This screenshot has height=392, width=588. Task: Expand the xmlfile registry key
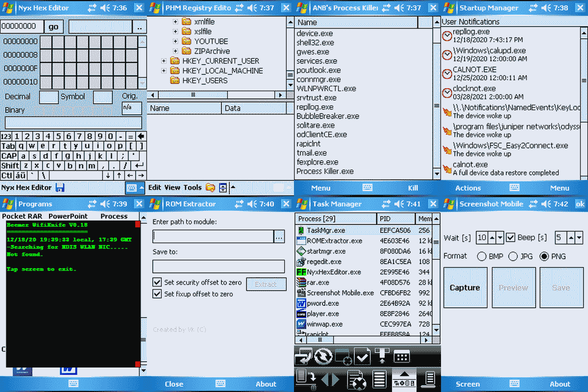175,22
